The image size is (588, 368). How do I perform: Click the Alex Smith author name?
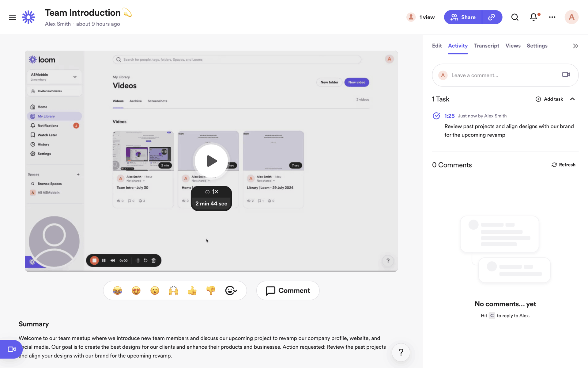[x=58, y=24]
